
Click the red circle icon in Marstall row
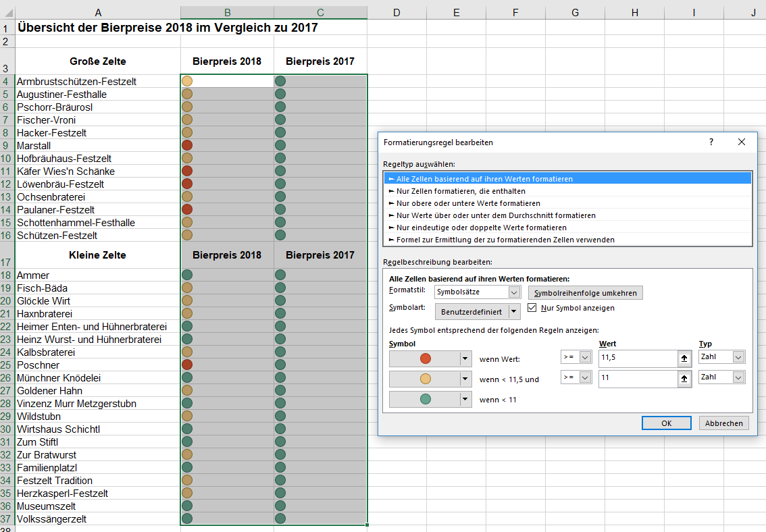click(187, 146)
